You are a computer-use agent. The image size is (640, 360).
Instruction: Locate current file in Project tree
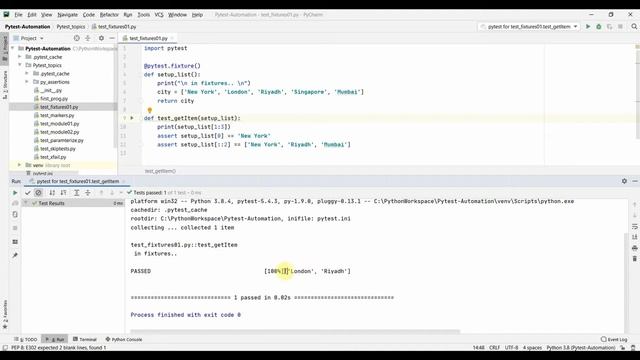[77, 38]
